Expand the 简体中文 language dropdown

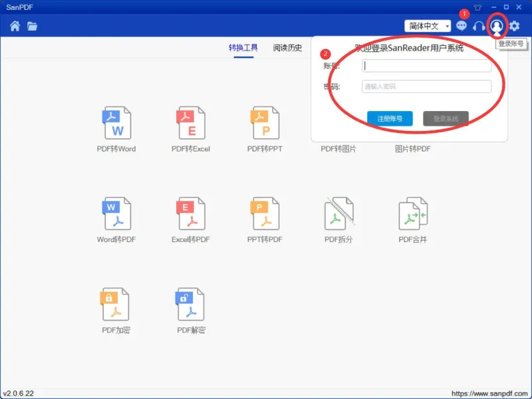tap(428, 26)
